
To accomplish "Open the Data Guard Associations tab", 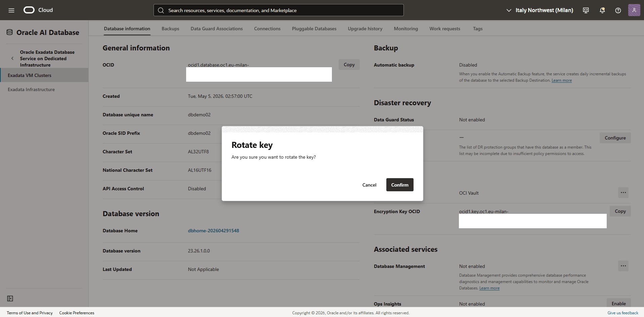I will pos(217,29).
